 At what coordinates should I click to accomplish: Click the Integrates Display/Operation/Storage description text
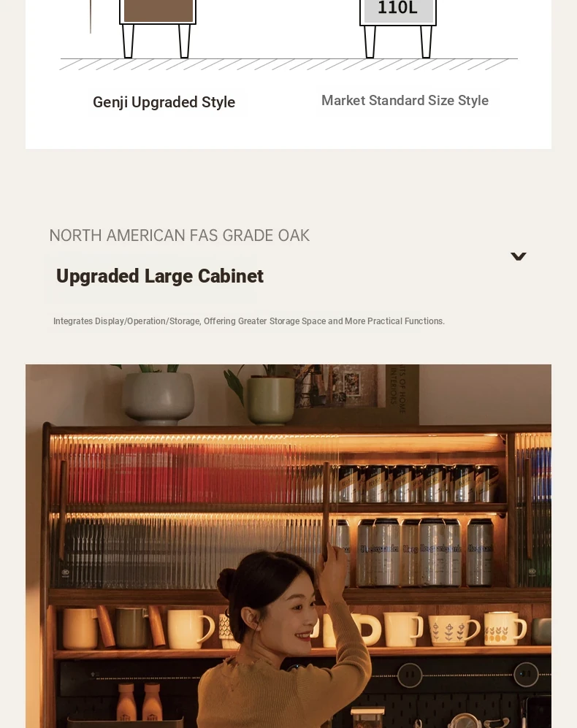[249, 321]
